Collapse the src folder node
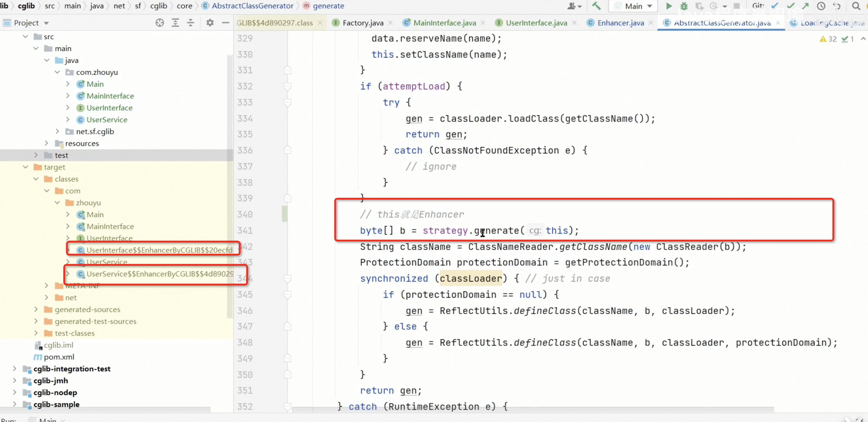 click(x=26, y=36)
